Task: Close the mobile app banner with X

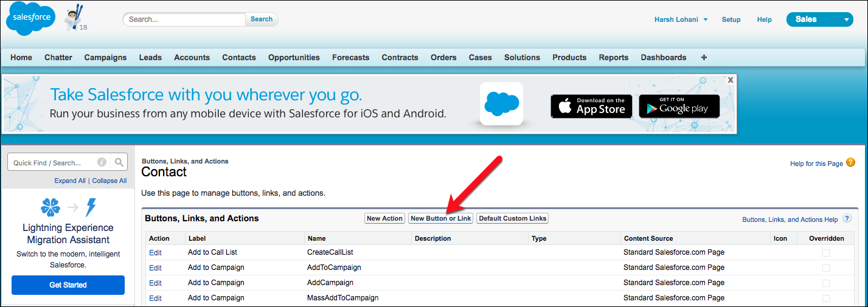Action: (731, 80)
